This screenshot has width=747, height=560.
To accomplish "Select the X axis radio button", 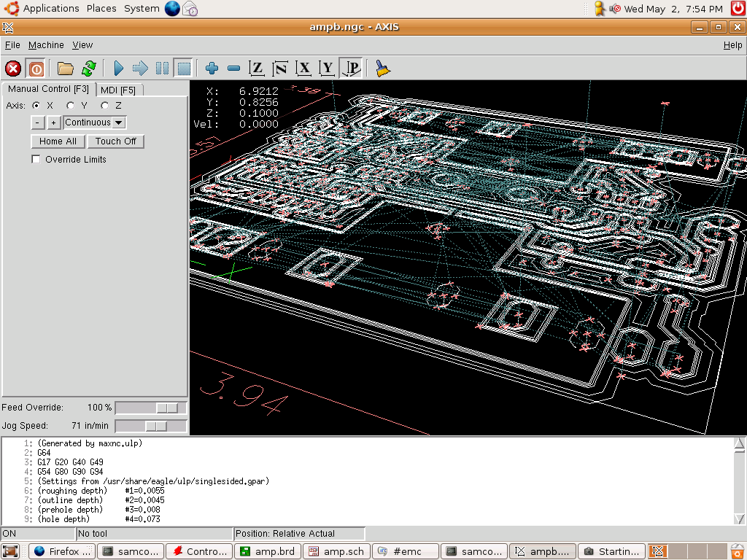I will click(x=36, y=105).
